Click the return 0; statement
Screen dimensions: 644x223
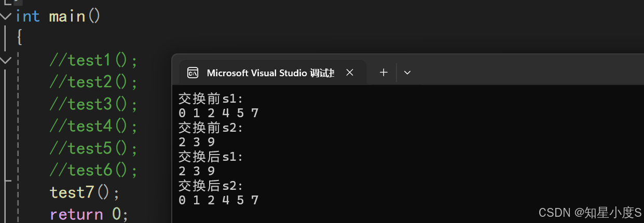pos(89,214)
